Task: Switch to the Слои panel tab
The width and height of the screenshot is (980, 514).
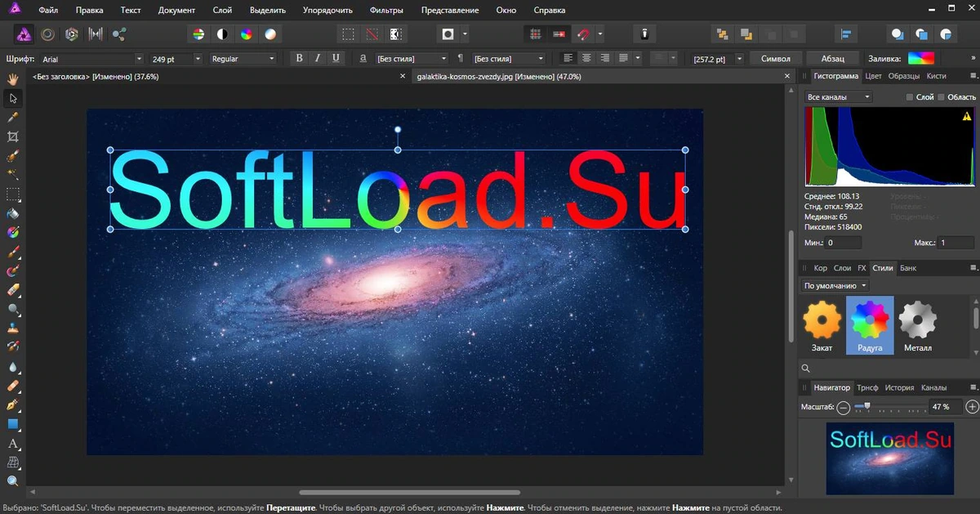Action: 842,268
